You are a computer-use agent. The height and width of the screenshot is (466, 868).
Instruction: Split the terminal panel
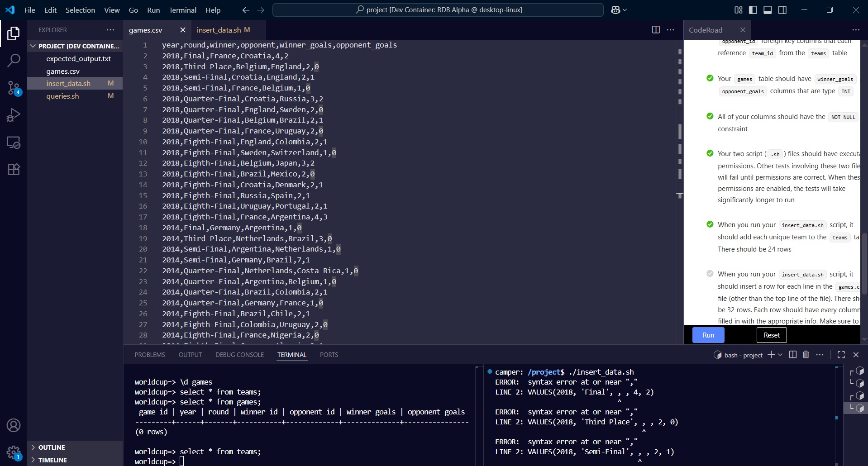pyautogui.click(x=792, y=355)
